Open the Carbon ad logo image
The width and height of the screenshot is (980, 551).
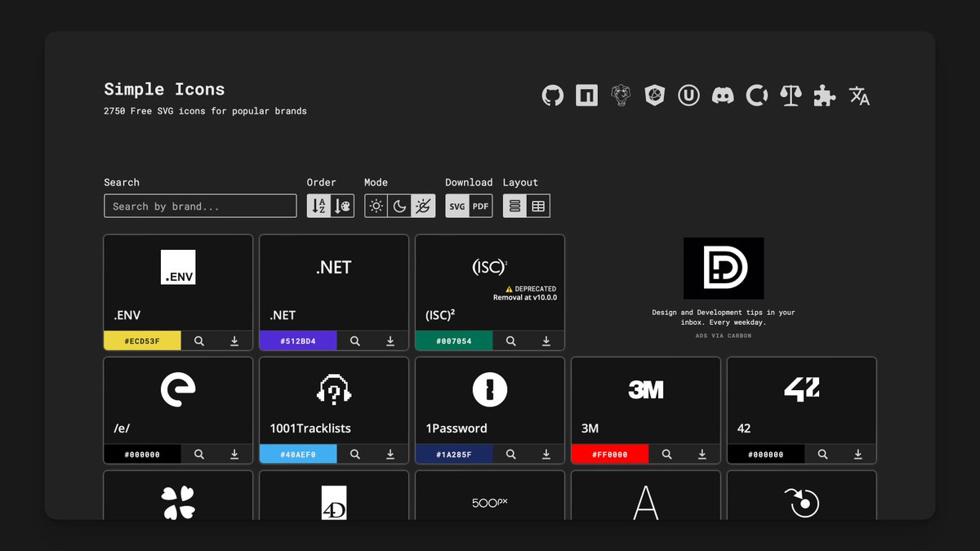pyautogui.click(x=724, y=269)
